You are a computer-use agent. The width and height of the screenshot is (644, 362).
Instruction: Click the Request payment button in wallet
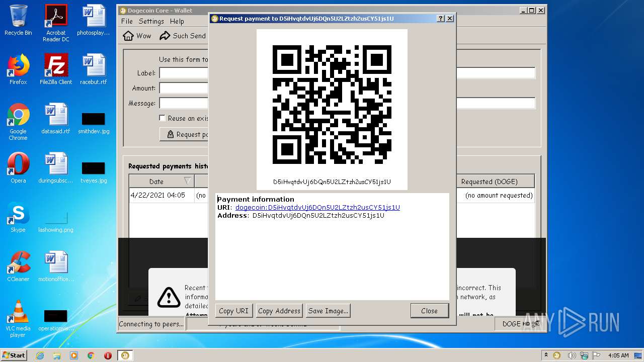(184, 134)
